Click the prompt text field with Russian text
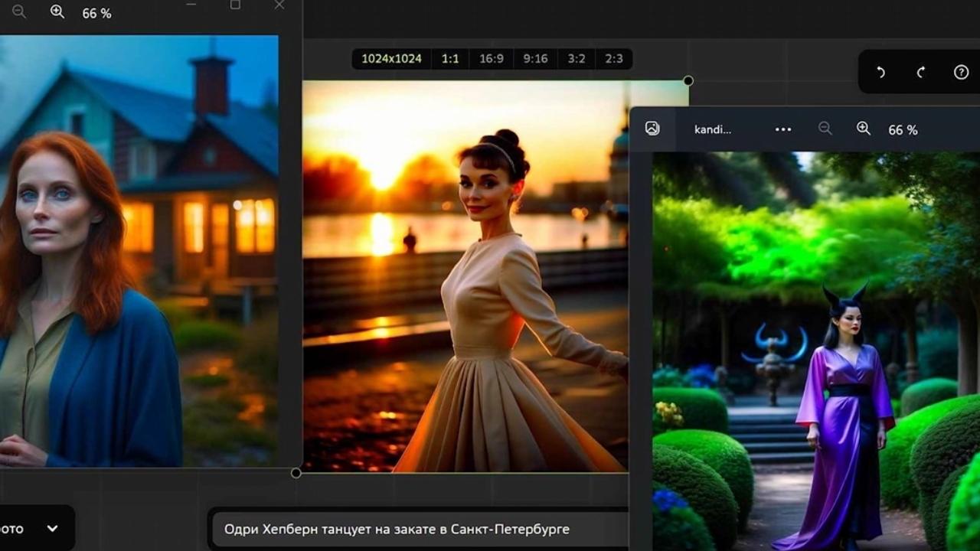The width and height of the screenshot is (980, 551). click(417, 529)
